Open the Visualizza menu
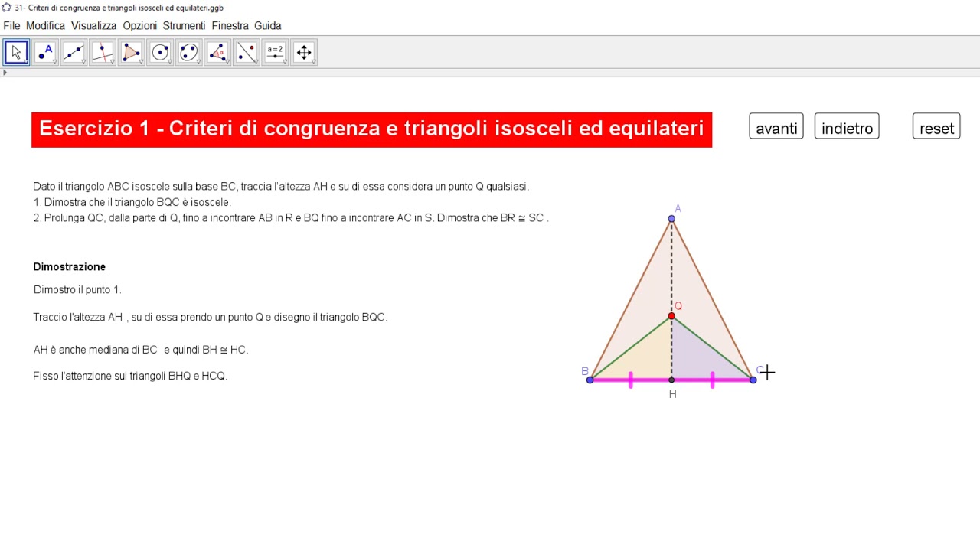 click(x=94, y=25)
